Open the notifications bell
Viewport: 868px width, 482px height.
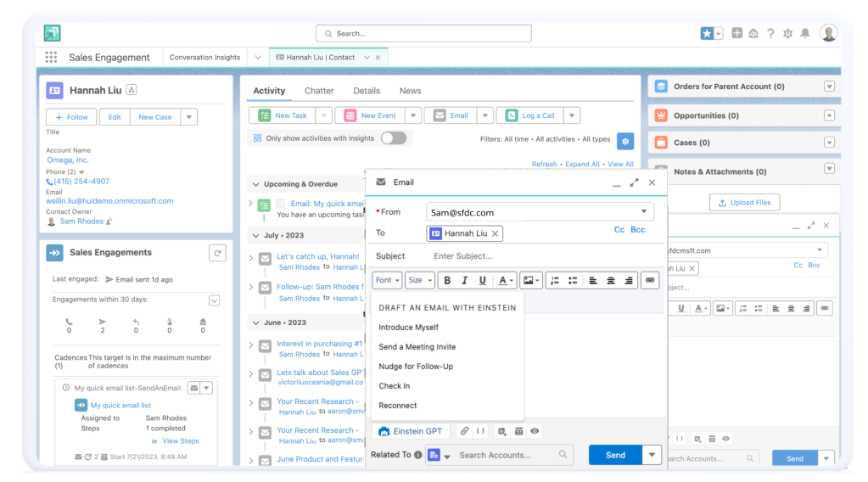coord(805,33)
